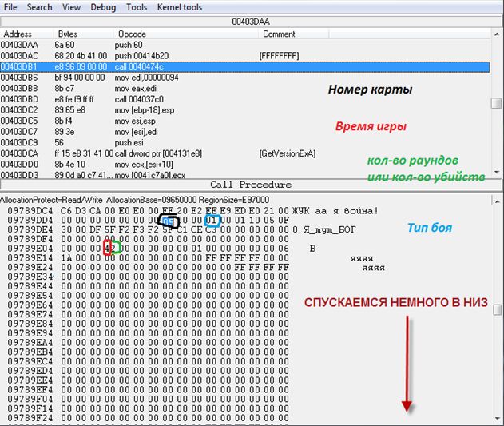The height and width of the screenshot is (426, 504).
Task: Select the mov [esi],edi row
Action: pyautogui.click(x=245, y=132)
